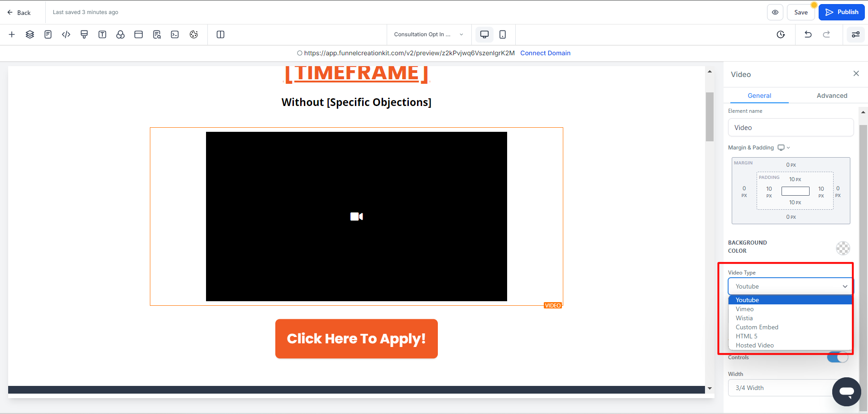The height and width of the screenshot is (414, 868).
Task: Click the plus add element icon
Action: (12, 34)
